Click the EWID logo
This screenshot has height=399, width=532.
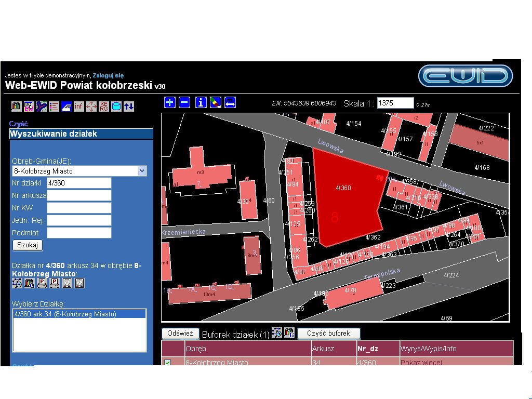465,76
